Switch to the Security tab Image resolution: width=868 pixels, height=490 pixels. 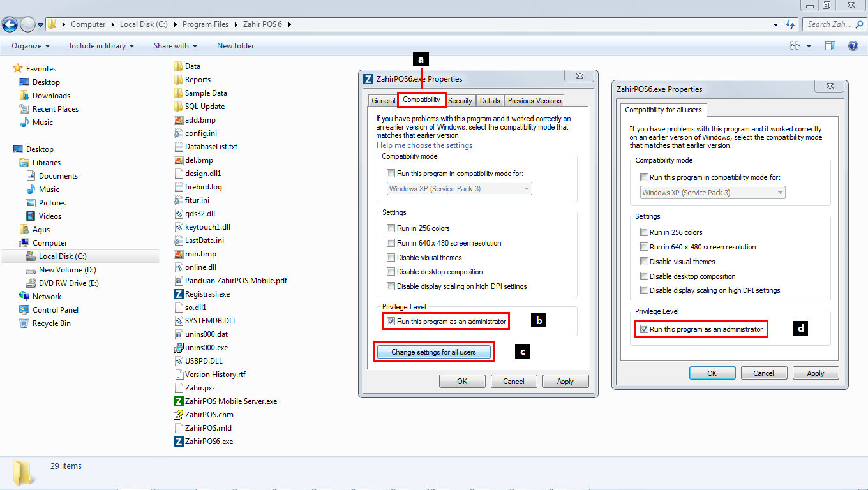460,101
